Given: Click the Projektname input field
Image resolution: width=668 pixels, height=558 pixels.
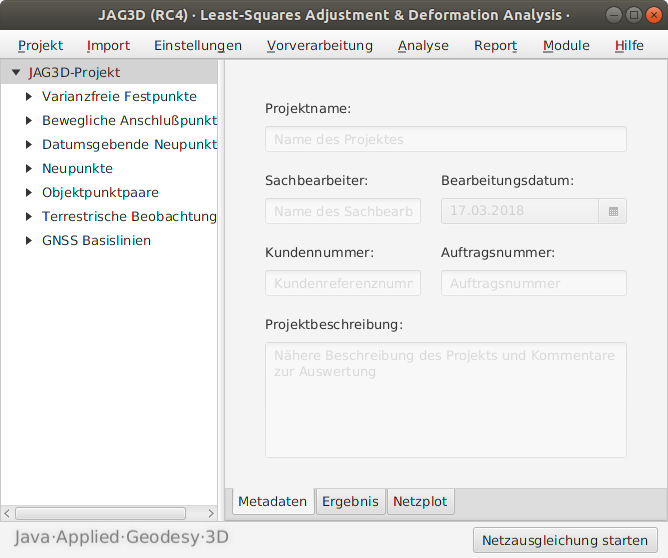Looking at the screenshot, I should pyautogui.click(x=446, y=139).
